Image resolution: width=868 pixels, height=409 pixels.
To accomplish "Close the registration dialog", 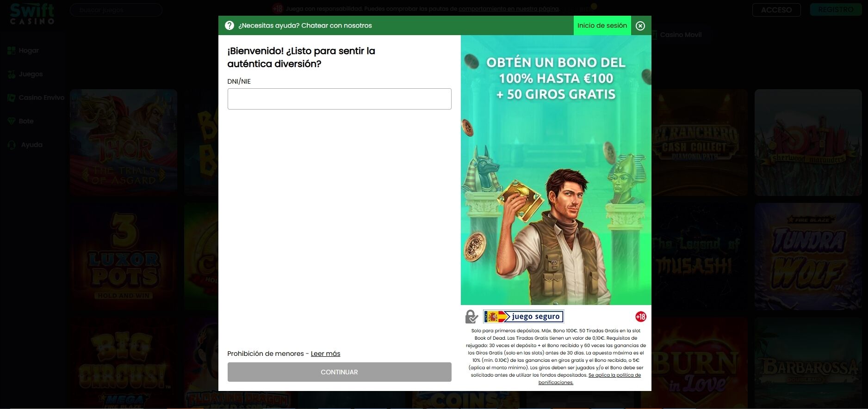I will click(640, 26).
